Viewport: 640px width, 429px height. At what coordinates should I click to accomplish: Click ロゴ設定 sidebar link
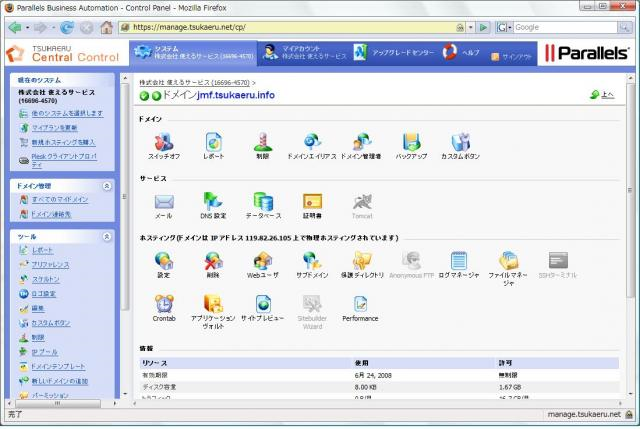click(44, 294)
